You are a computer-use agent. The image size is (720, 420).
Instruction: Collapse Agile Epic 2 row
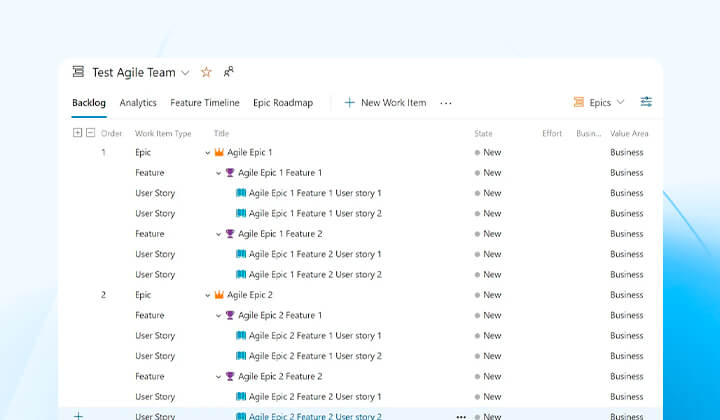tap(208, 295)
